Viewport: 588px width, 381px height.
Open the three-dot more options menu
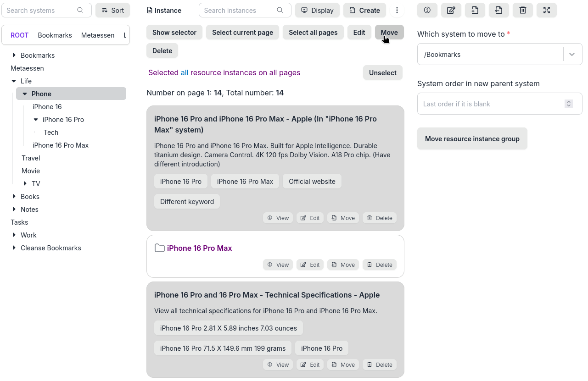[397, 10]
